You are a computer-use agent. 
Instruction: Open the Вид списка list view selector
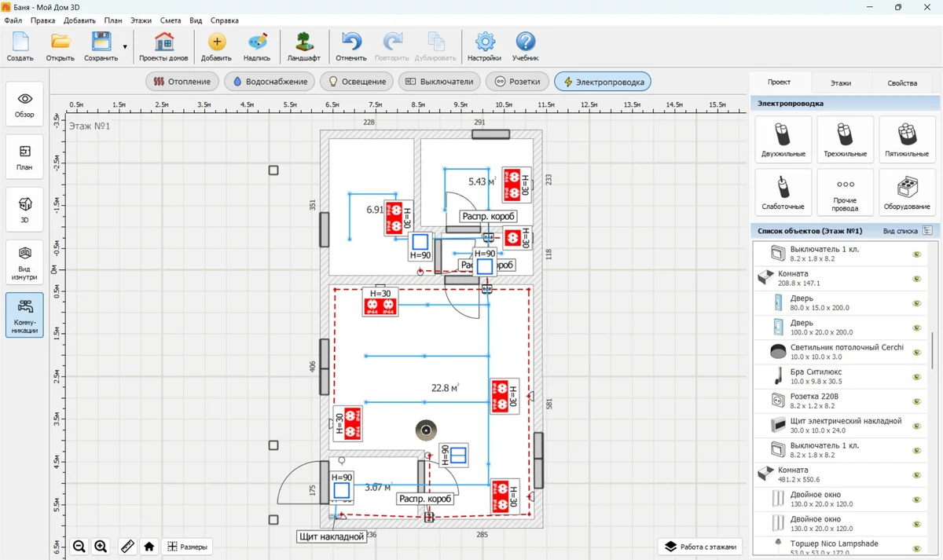[x=927, y=231]
